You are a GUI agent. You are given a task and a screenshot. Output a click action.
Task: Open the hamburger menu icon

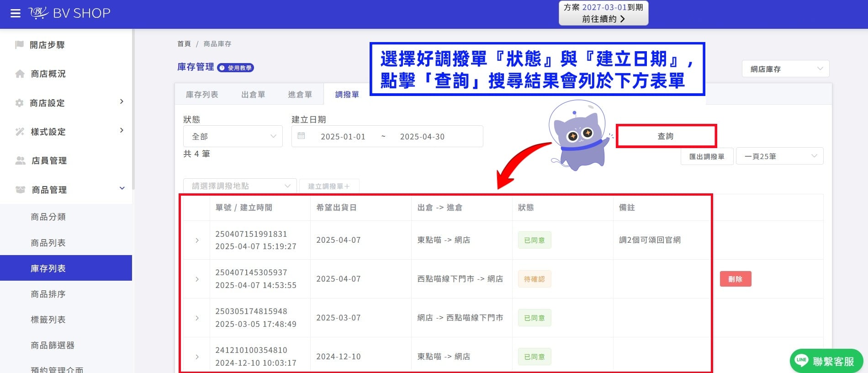click(x=16, y=13)
